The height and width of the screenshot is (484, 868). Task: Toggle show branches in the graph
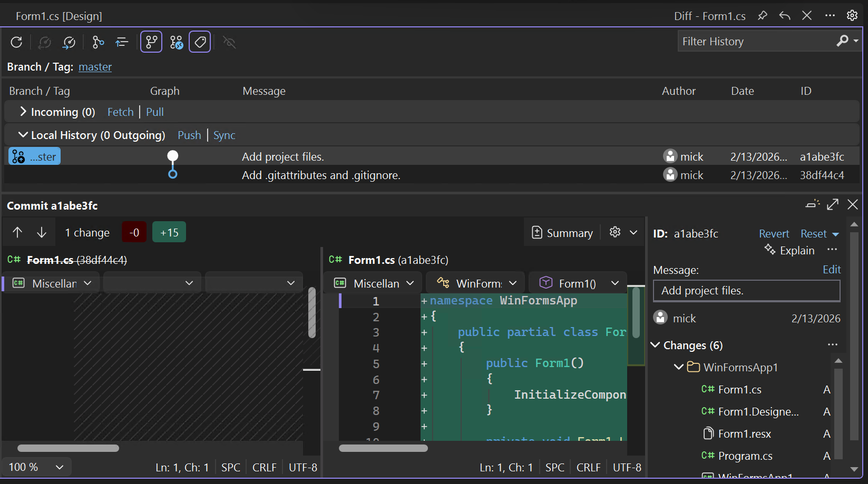click(151, 42)
